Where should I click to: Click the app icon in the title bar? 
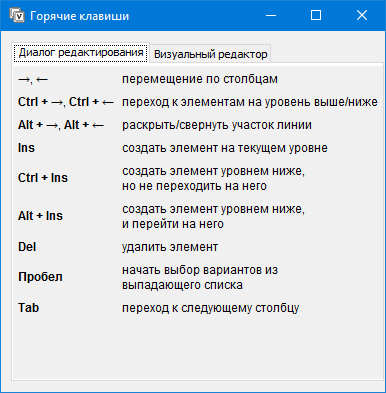click(x=17, y=15)
